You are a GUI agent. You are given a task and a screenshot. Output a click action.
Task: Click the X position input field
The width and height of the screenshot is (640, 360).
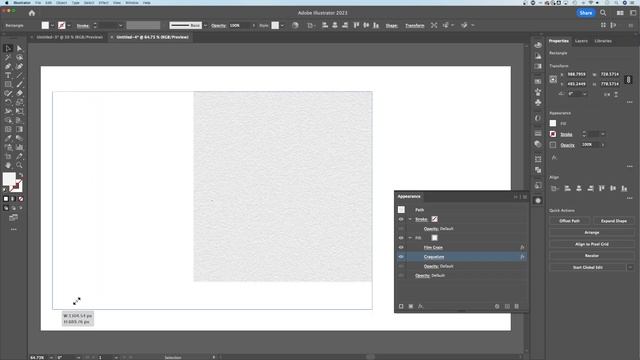[x=576, y=75]
